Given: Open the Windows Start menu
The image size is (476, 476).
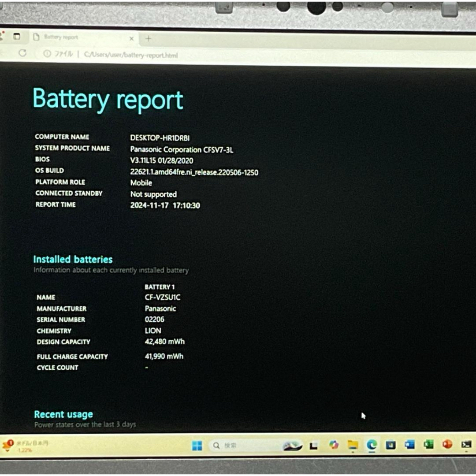Looking at the screenshot, I should [x=197, y=445].
